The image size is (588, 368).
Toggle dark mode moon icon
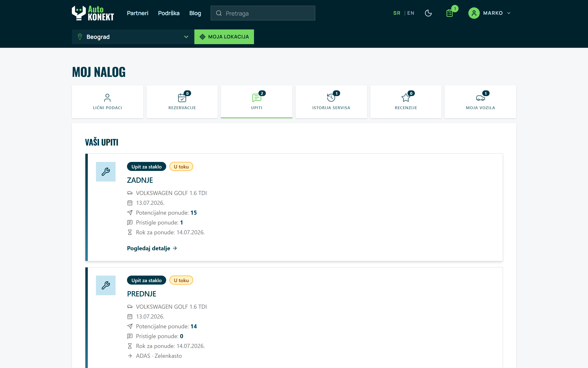(428, 13)
